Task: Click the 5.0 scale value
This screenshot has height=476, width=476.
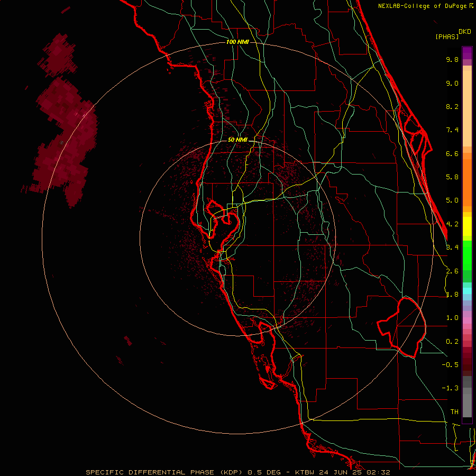Action: tap(452, 200)
